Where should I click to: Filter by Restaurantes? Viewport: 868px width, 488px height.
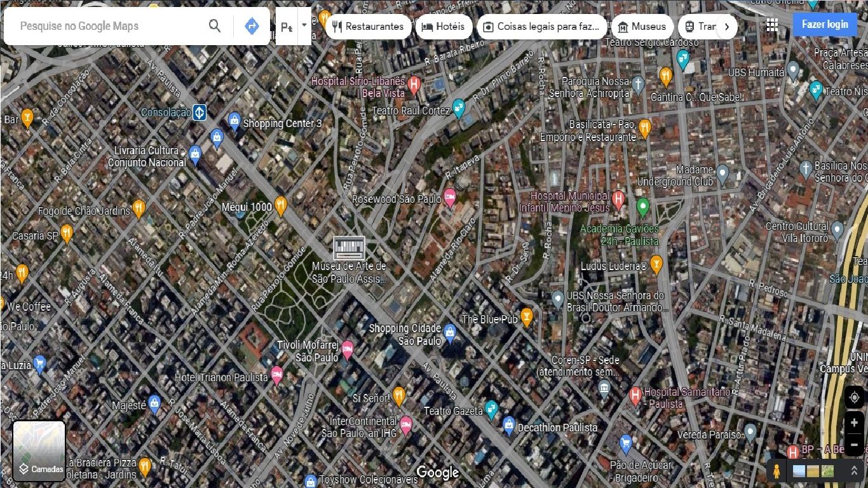click(x=368, y=27)
